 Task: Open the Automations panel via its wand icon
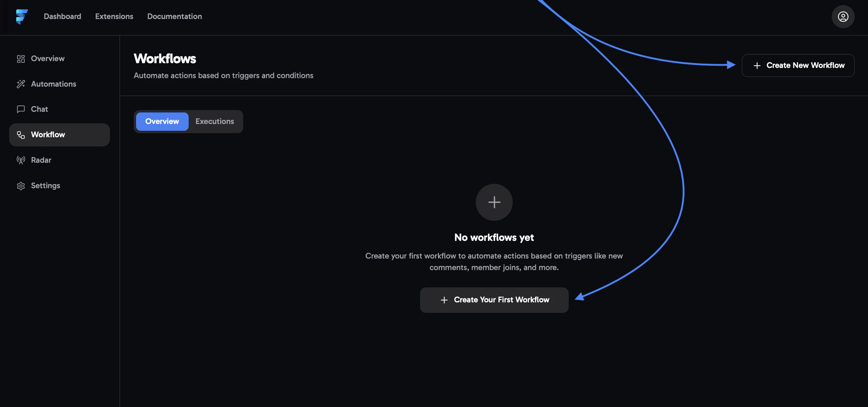point(21,84)
